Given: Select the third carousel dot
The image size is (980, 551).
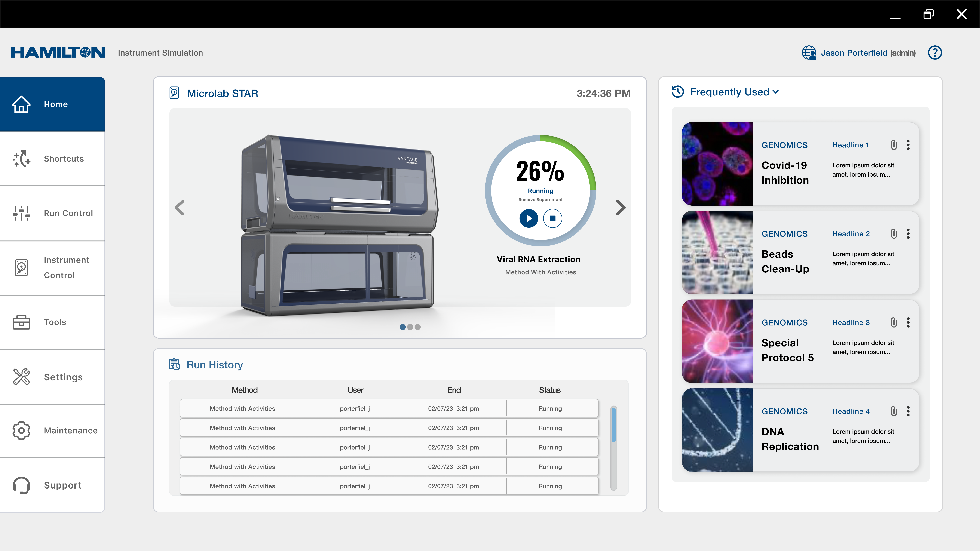Looking at the screenshot, I should pos(418,327).
